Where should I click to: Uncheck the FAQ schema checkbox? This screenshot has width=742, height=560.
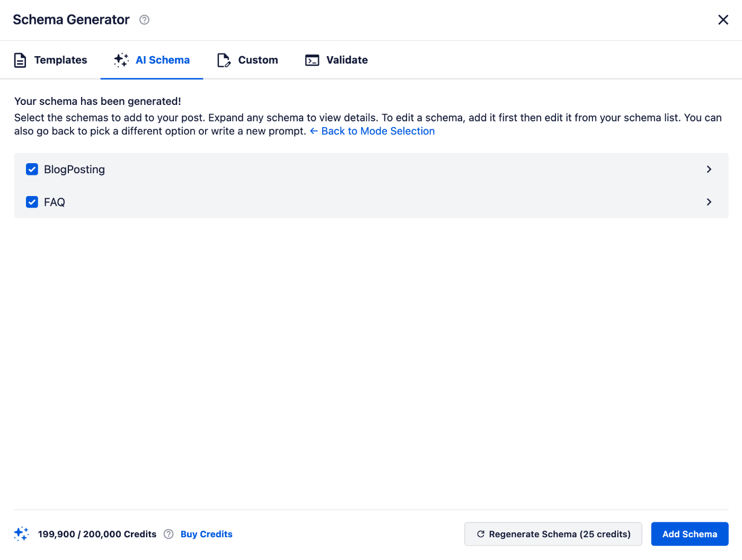[32, 202]
